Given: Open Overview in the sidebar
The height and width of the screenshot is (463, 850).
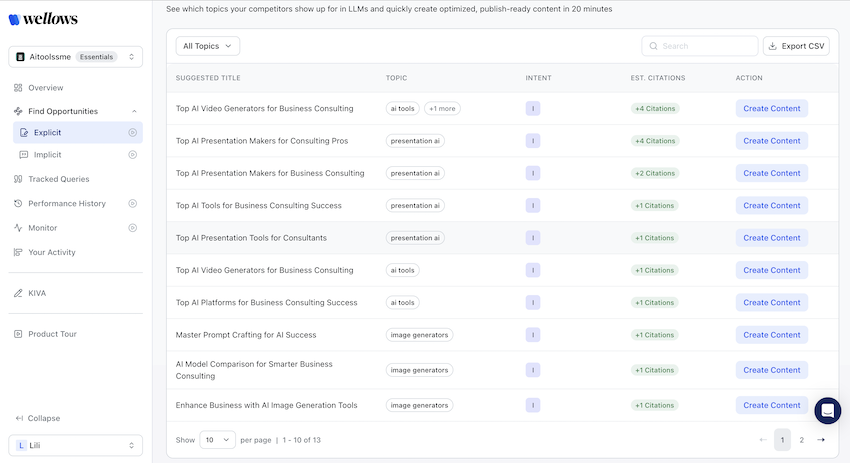Looking at the screenshot, I should coord(46,88).
